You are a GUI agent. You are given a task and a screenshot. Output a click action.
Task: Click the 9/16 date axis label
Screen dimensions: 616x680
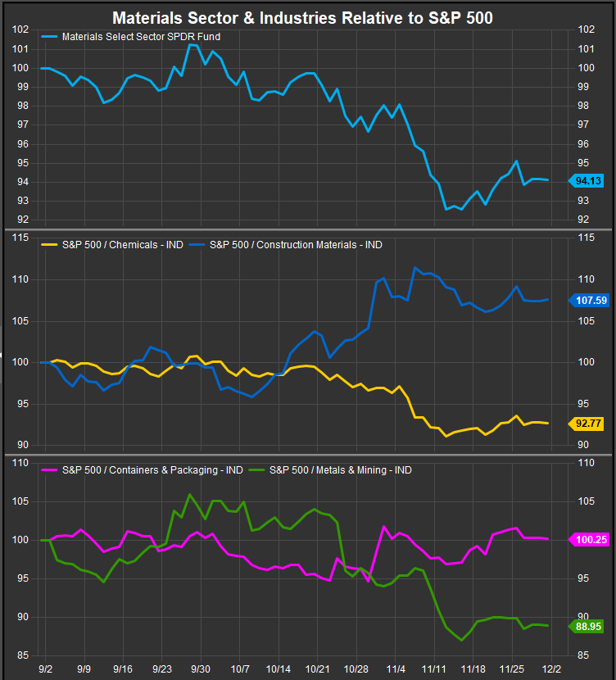(123, 669)
